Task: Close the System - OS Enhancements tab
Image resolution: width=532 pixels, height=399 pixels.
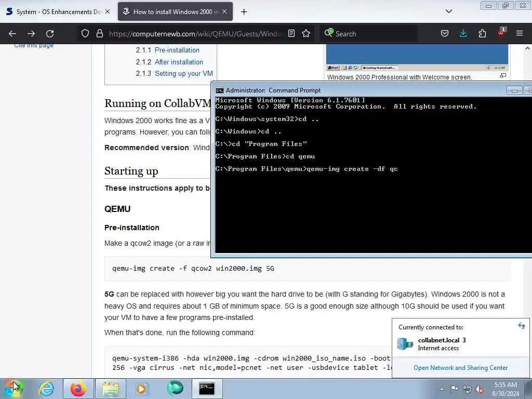Action: coord(108,11)
